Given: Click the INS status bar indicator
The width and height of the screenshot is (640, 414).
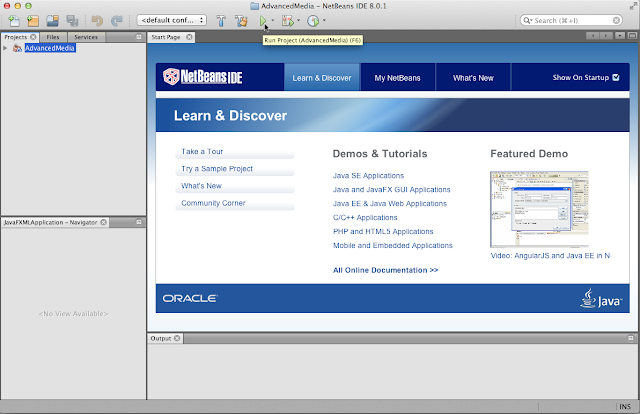Looking at the screenshot, I should point(625,407).
